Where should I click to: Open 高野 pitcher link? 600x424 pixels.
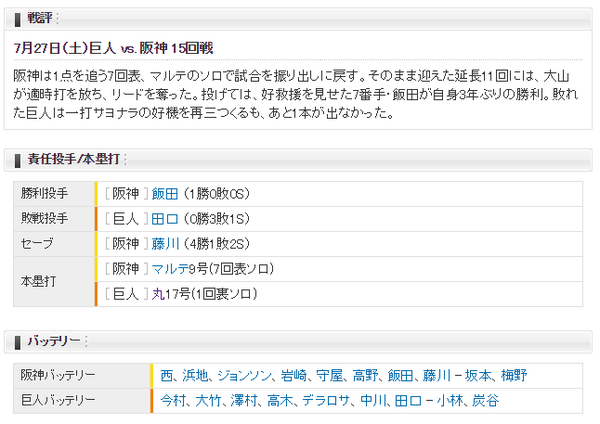365,375
